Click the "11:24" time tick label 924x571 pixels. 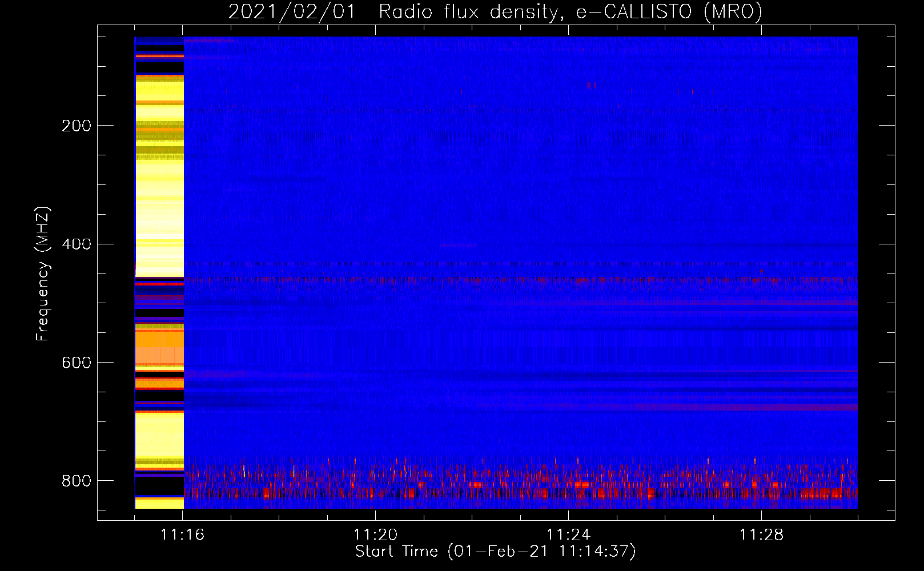[568, 535]
